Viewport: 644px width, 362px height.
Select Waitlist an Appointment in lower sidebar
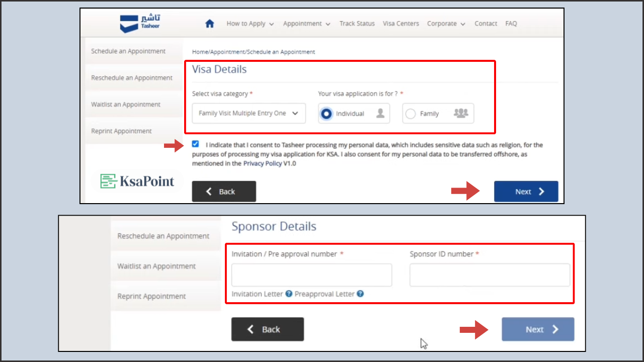pyautogui.click(x=166, y=266)
